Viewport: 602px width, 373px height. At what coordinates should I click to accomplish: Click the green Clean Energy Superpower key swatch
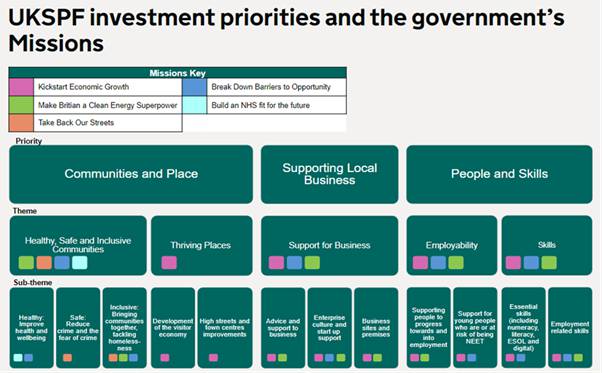pyautogui.click(x=21, y=105)
